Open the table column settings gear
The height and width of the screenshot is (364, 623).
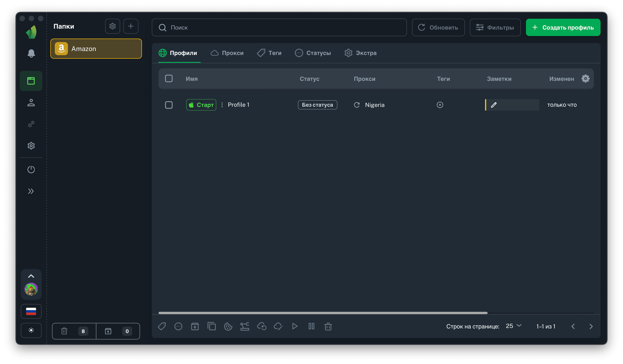[585, 79]
